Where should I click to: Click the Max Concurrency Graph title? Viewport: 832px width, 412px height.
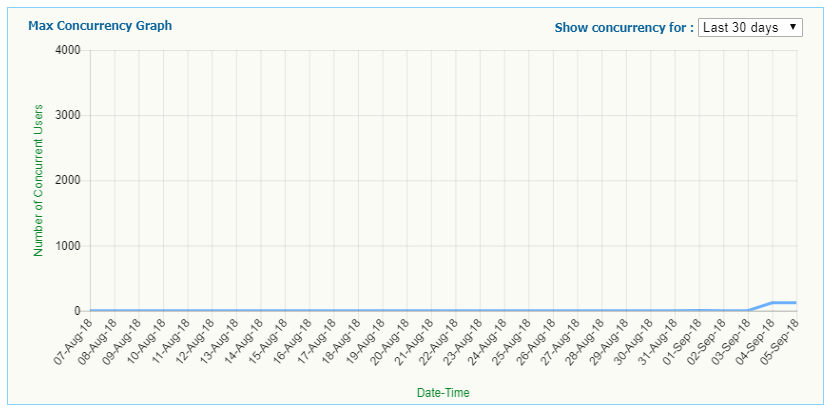pos(100,26)
